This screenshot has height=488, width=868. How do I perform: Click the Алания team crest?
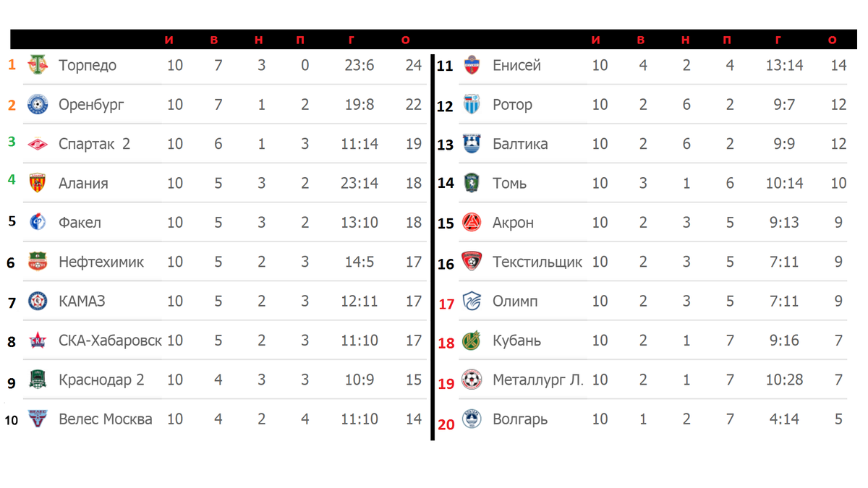coord(38,183)
